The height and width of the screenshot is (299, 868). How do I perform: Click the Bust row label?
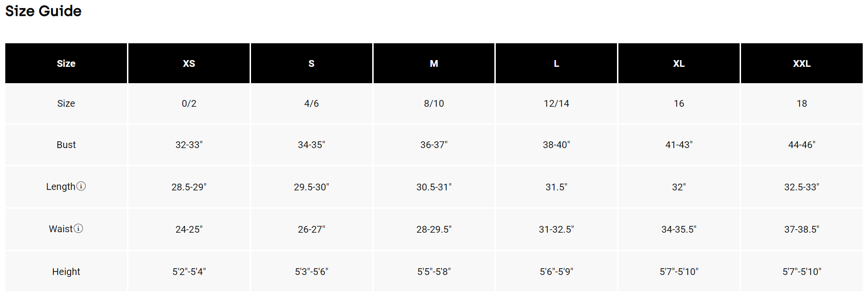(x=66, y=145)
